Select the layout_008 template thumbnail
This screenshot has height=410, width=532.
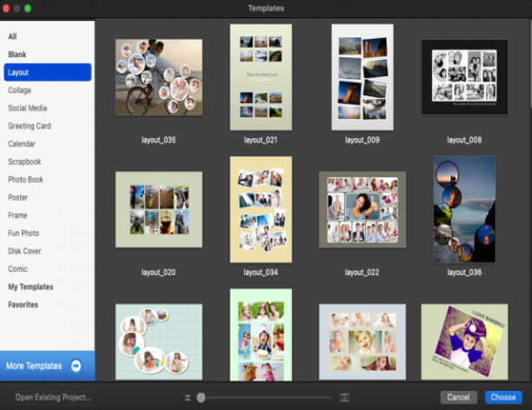point(464,77)
